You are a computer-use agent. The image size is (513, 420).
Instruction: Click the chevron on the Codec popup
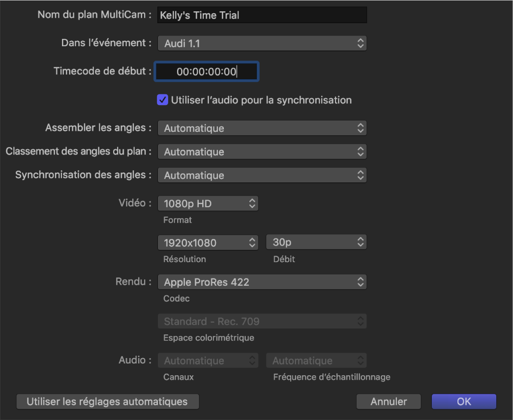pos(361,282)
